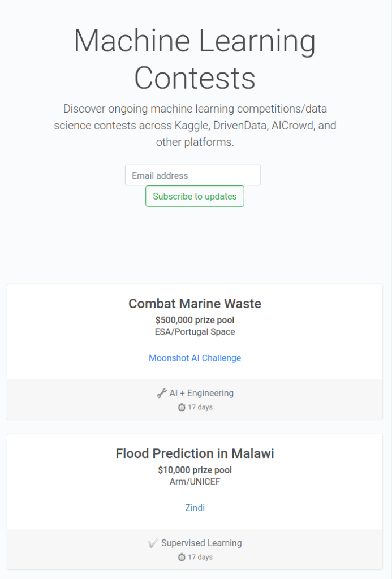Click 17 days remaining under Supervised Learning
The width and height of the screenshot is (392, 579).
200,557
